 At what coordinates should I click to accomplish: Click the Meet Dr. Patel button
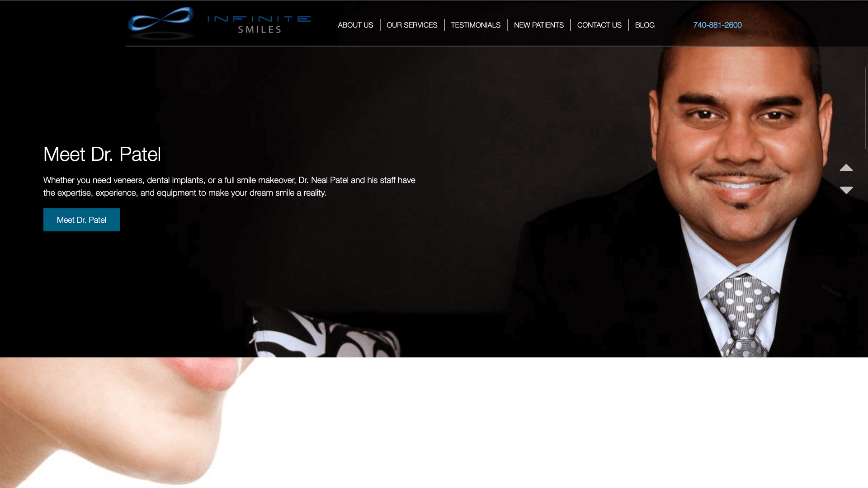[x=81, y=219]
